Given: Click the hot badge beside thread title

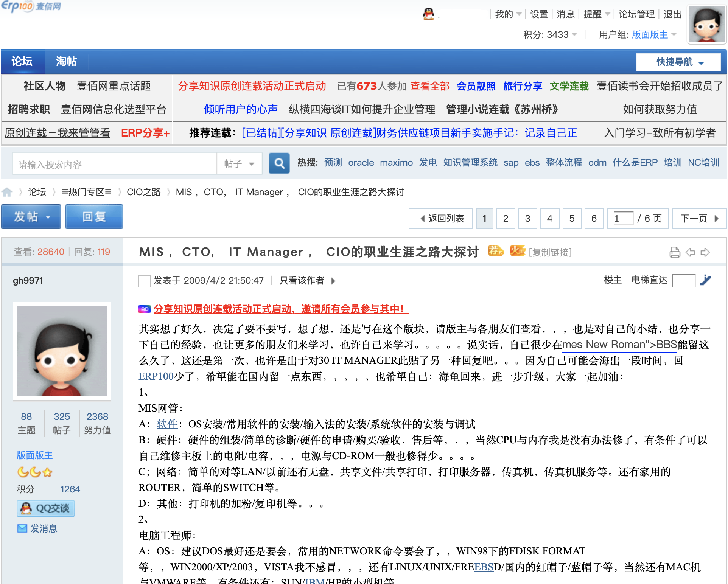Looking at the screenshot, I should click(517, 250).
